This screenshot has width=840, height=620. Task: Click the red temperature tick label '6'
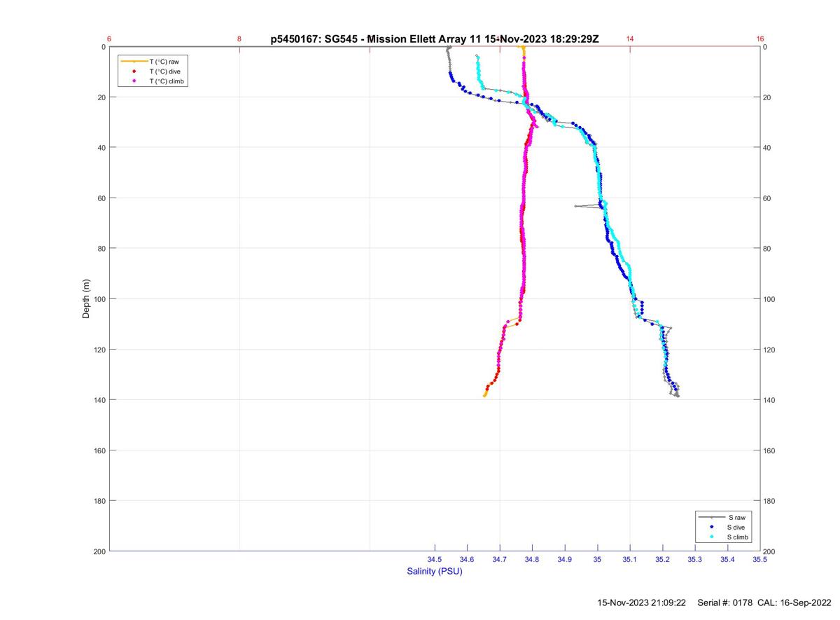(109, 39)
